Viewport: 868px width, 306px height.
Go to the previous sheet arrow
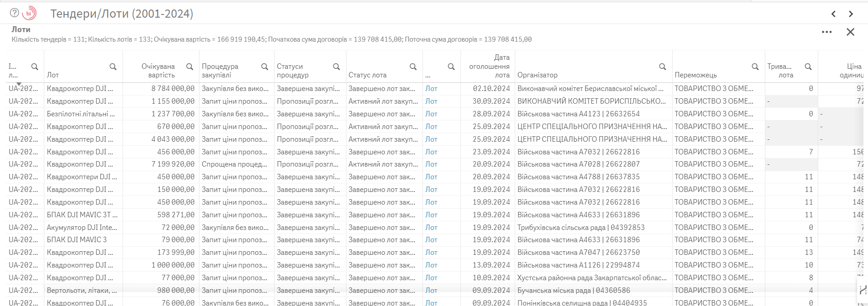coord(833,14)
